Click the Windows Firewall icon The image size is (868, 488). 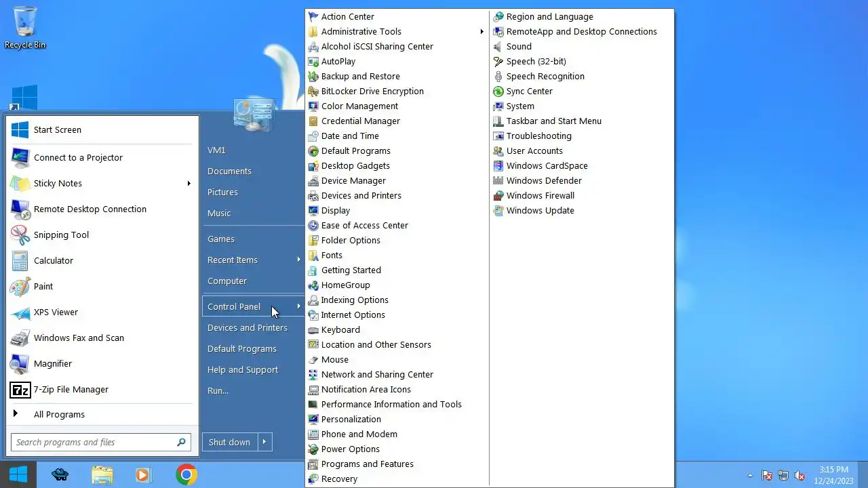(498, 195)
